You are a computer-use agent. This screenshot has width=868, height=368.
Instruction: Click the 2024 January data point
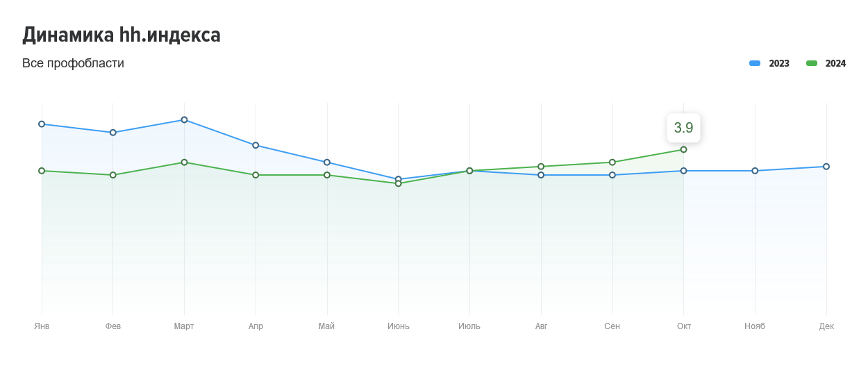click(42, 171)
